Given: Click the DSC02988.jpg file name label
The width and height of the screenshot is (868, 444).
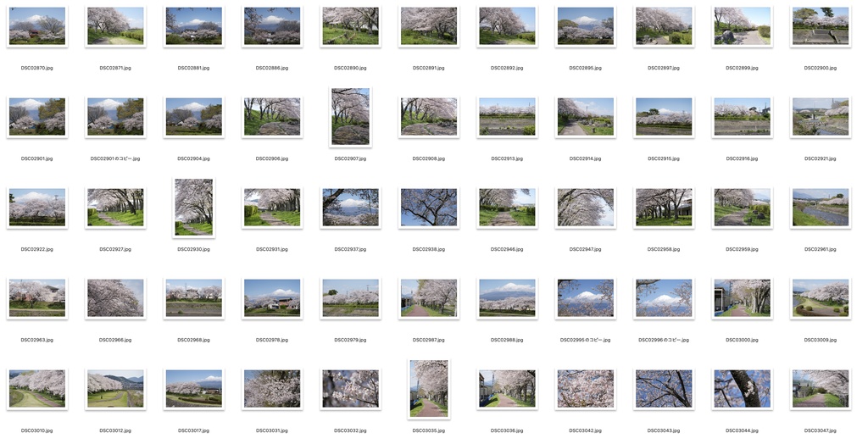Looking at the screenshot, I should point(507,340).
